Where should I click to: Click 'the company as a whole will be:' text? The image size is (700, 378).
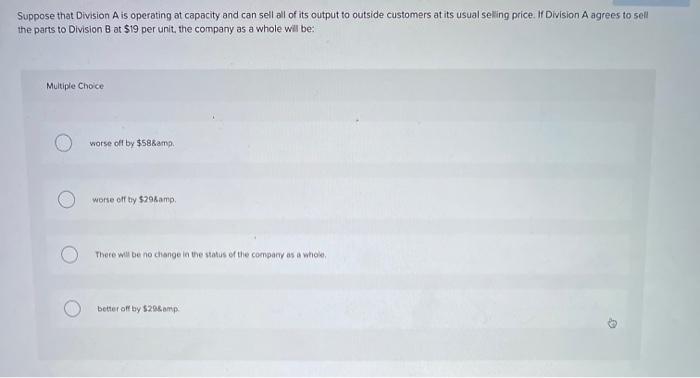246,29
